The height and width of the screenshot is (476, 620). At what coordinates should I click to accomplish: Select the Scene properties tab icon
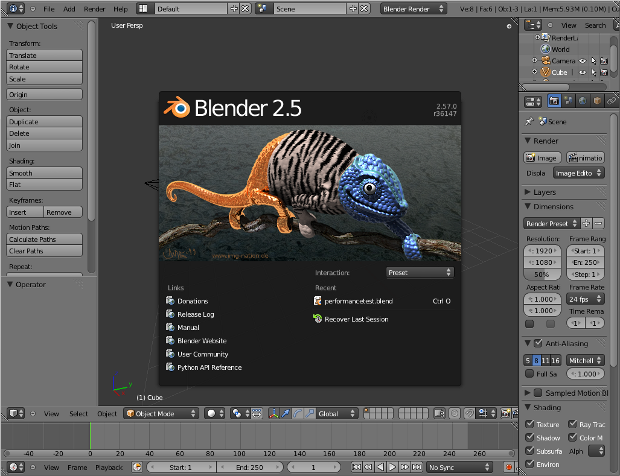pos(568,101)
